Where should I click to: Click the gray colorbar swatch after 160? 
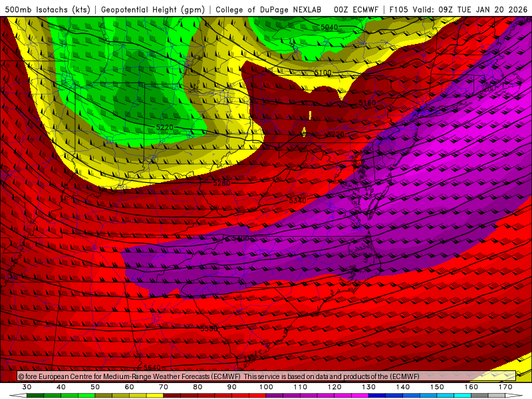click(x=479, y=395)
